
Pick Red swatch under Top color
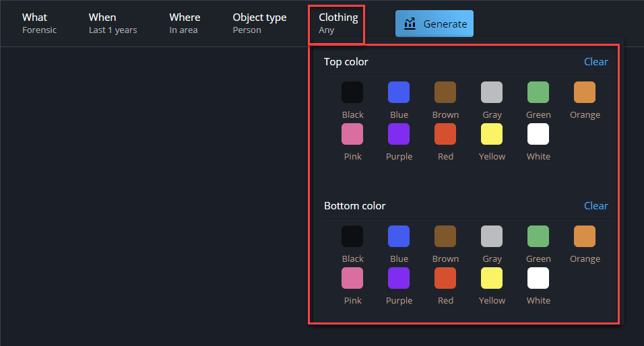click(445, 134)
